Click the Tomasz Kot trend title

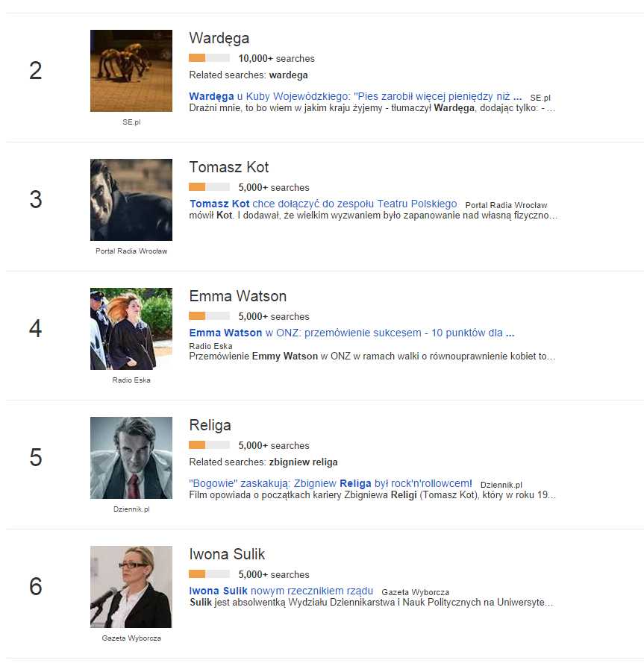pos(229,167)
